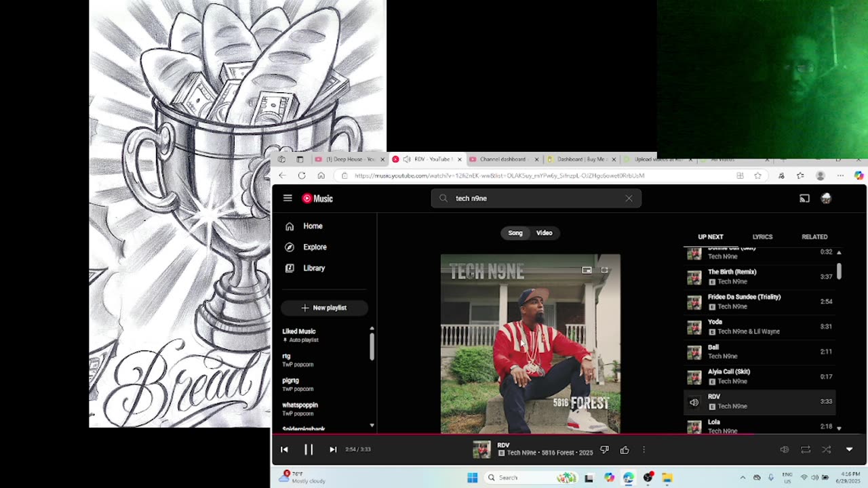Open more actions menu in player bar

pos(644,449)
